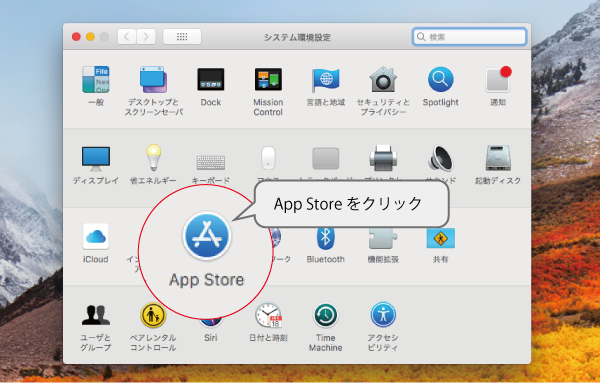Open Accessibility (アクセシビリティ) pane
The height and width of the screenshot is (383, 600).
point(383,315)
